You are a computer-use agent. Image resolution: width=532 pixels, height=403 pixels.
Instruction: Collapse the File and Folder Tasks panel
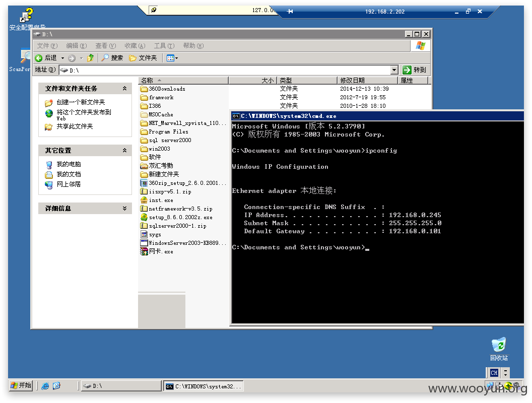[x=124, y=89]
